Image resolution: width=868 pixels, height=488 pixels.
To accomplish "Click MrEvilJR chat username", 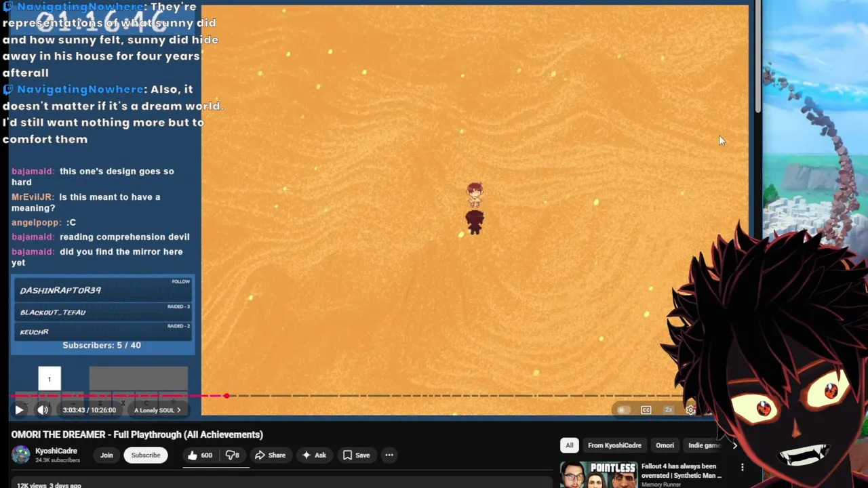I will point(33,197).
